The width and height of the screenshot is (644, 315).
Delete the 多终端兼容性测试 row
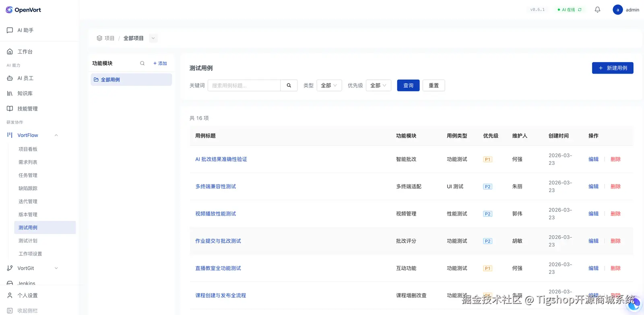click(615, 187)
